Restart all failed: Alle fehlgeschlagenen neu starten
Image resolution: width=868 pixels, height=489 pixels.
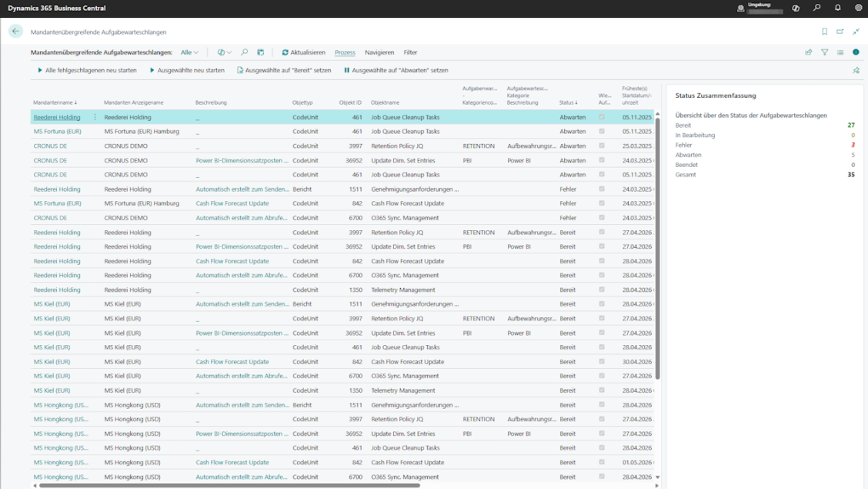tap(87, 70)
